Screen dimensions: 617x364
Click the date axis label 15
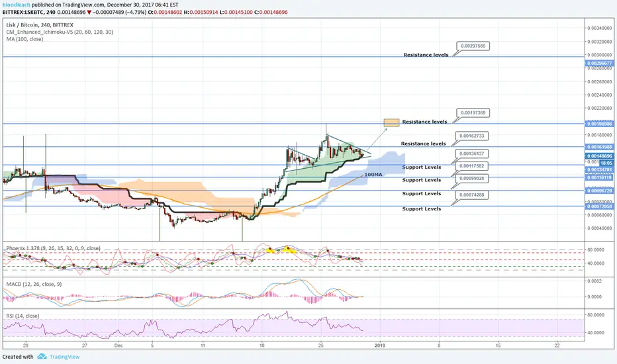coord(498,345)
